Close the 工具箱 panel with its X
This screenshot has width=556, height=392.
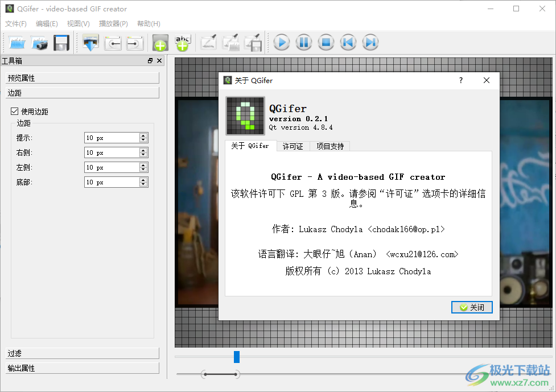(x=159, y=60)
